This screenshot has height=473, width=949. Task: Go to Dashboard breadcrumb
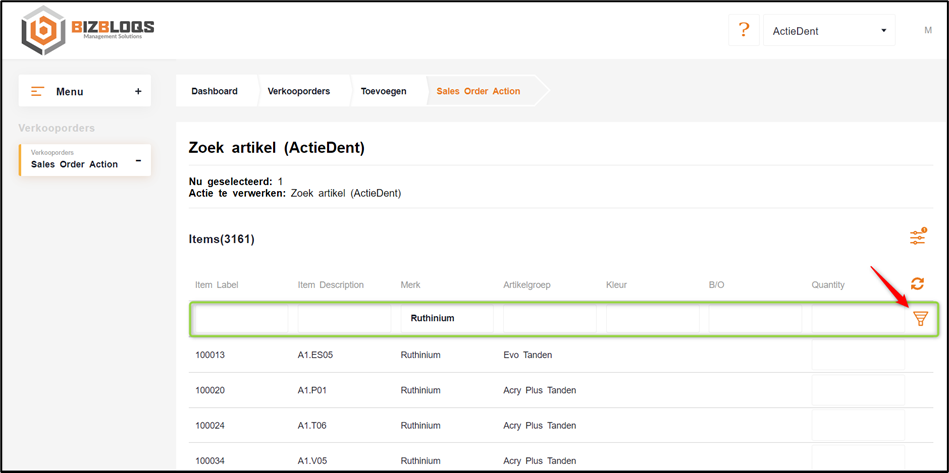214,91
